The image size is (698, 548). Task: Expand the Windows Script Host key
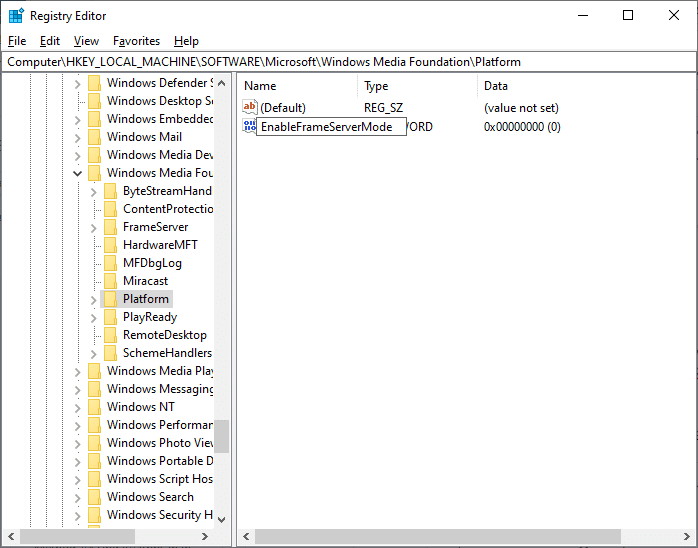pyautogui.click(x=77, y=480)
